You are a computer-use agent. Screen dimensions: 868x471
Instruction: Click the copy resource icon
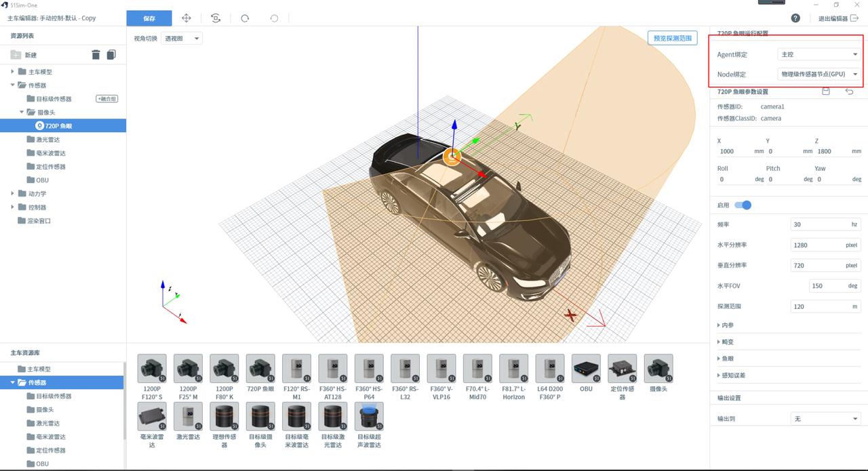click(x=111, y=55)
